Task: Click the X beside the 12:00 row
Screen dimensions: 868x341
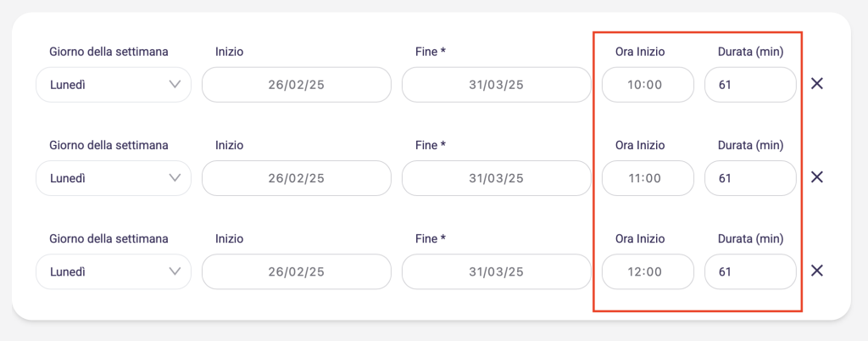Action: [x=817, y=271]
